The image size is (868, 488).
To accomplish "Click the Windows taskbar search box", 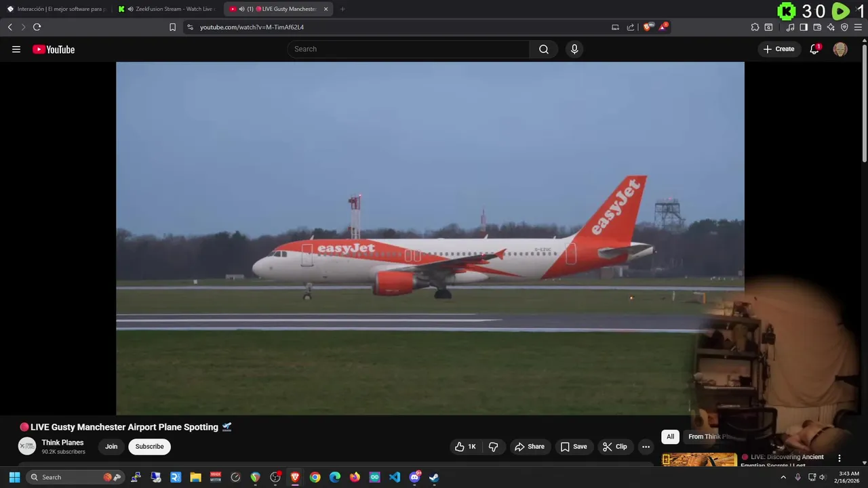I will [x=76, y=477].
